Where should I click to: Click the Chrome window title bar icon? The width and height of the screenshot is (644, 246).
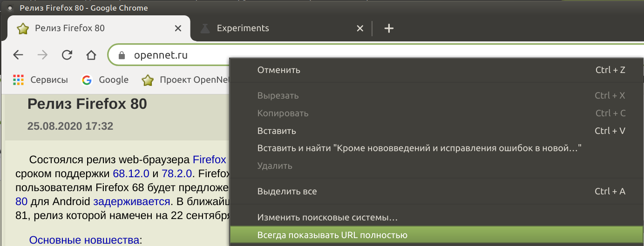click(10, 8)
